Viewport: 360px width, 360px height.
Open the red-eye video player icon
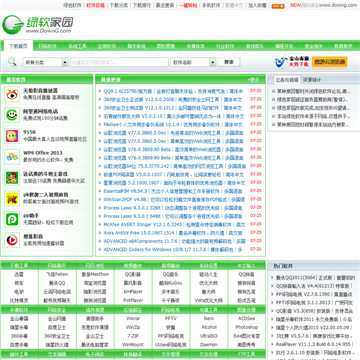(x=12, y=94)
